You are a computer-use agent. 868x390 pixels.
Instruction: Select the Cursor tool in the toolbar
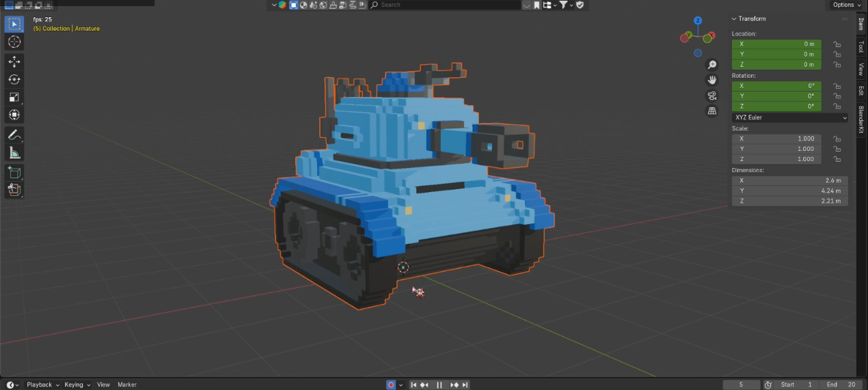click(x=14, y=42)
